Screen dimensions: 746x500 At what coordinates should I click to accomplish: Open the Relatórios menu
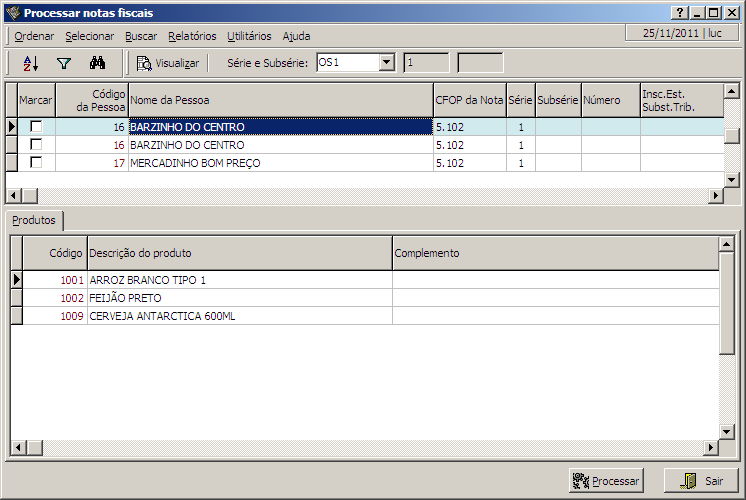tap(192, 36)
